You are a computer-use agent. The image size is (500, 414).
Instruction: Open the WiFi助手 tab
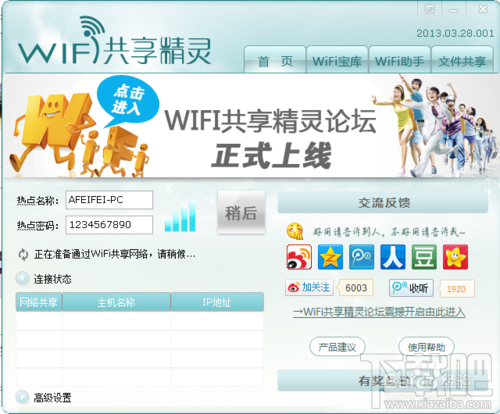(399, 60)
